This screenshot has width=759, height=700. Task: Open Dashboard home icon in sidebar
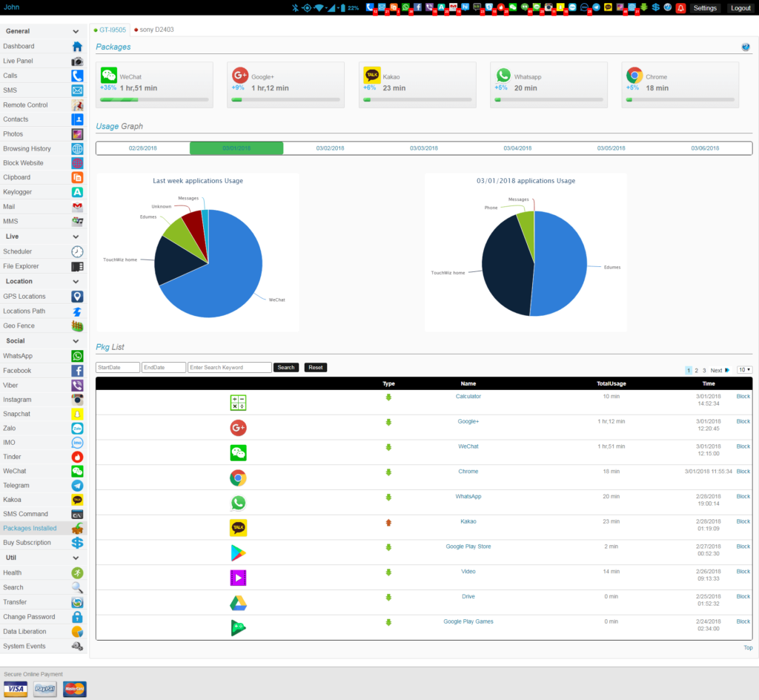[x=77, y=47]
